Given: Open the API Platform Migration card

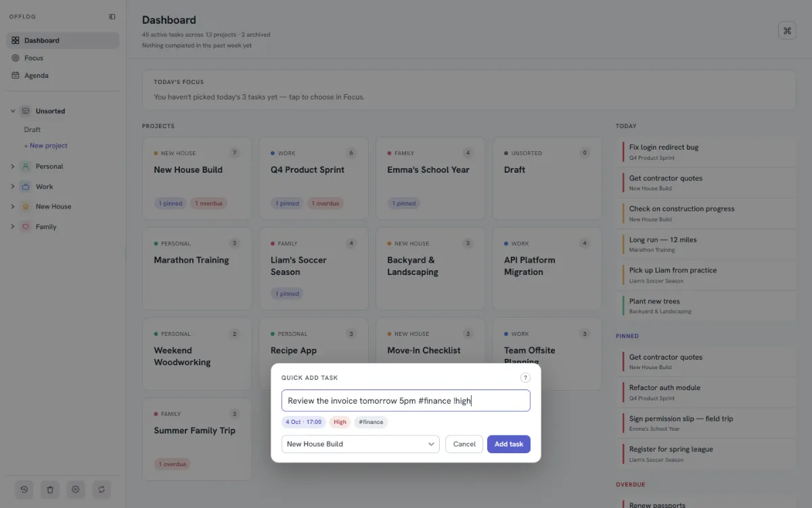Looking at the screenshot, I should point(547,269).
